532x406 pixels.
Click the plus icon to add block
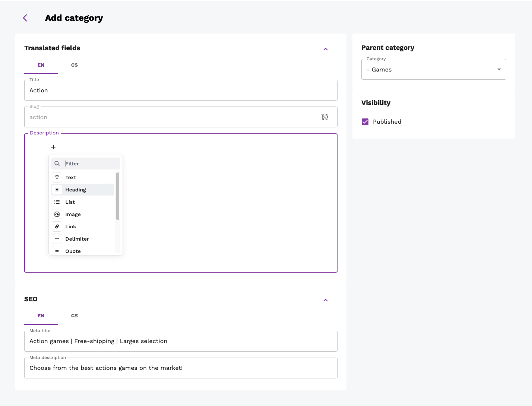coord(53,147)
